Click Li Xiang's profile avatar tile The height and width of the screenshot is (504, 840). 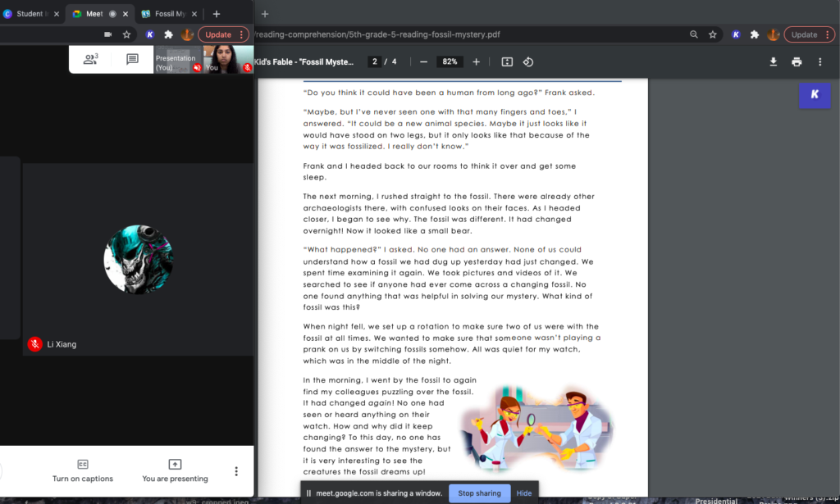pyautogui.click(x=138, y=259)
